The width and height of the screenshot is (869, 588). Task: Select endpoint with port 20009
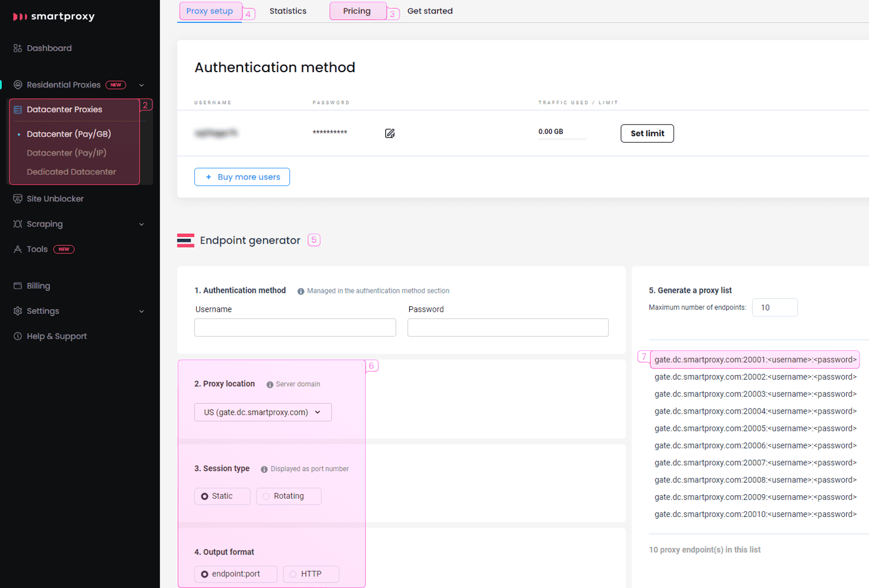click(x=755, y=497)
